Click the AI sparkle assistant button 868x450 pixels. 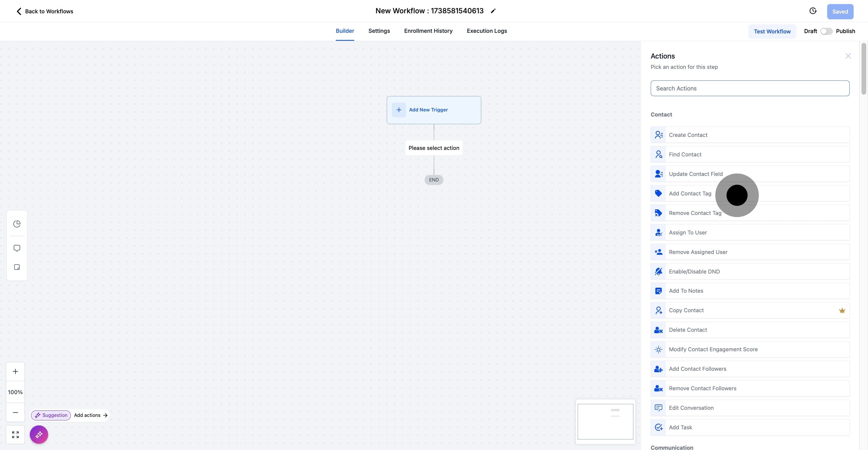tap(39, 435)
